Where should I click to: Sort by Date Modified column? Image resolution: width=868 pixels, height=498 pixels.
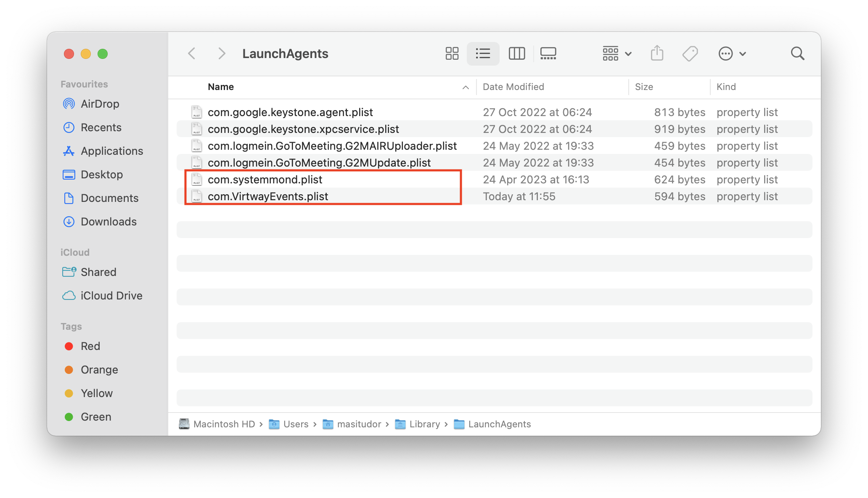513,87
